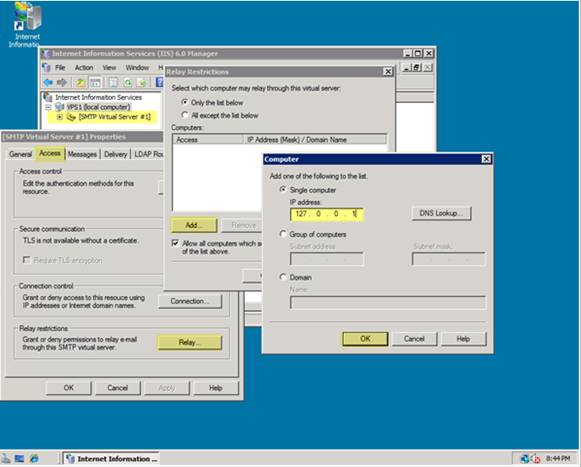This screenshot has width=581, height=467.
Task: Click the Forward arrow in IIS toolbar
Action: [62, 82]
